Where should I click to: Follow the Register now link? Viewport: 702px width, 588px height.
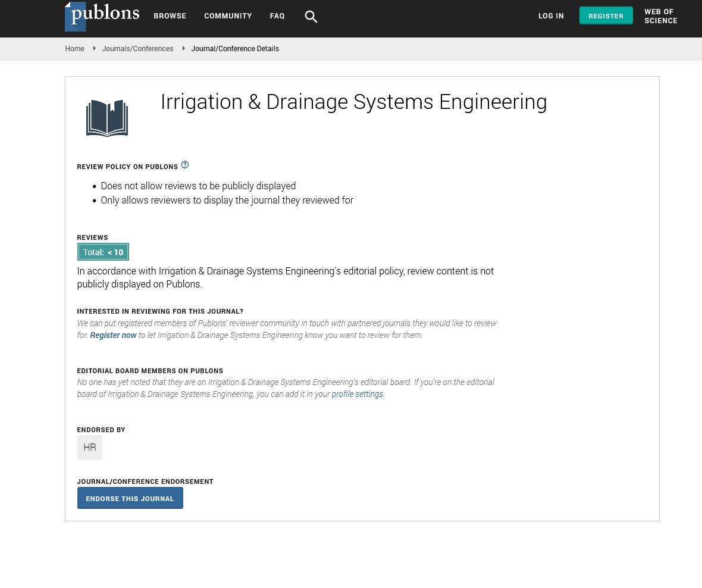113,335
